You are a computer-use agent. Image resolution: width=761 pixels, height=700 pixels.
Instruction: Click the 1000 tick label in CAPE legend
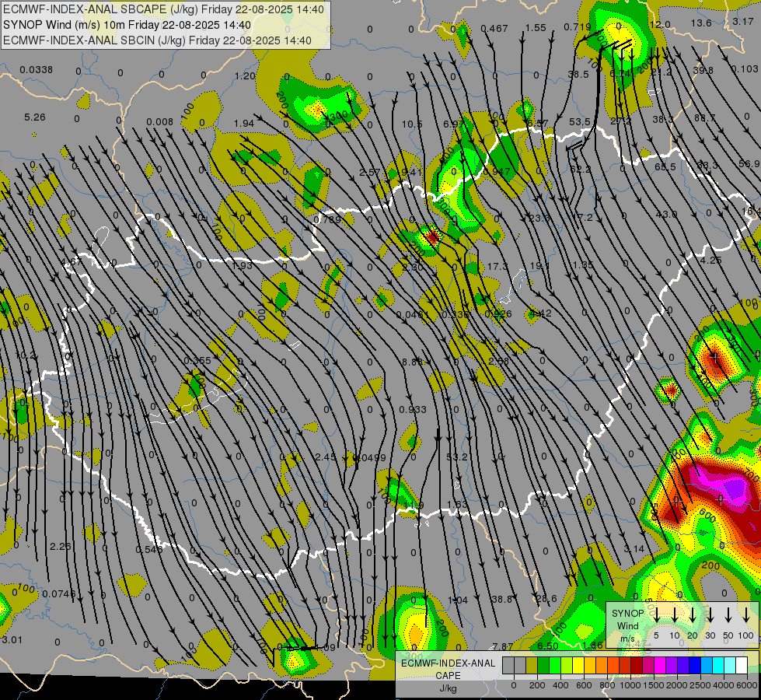[630, 685]
